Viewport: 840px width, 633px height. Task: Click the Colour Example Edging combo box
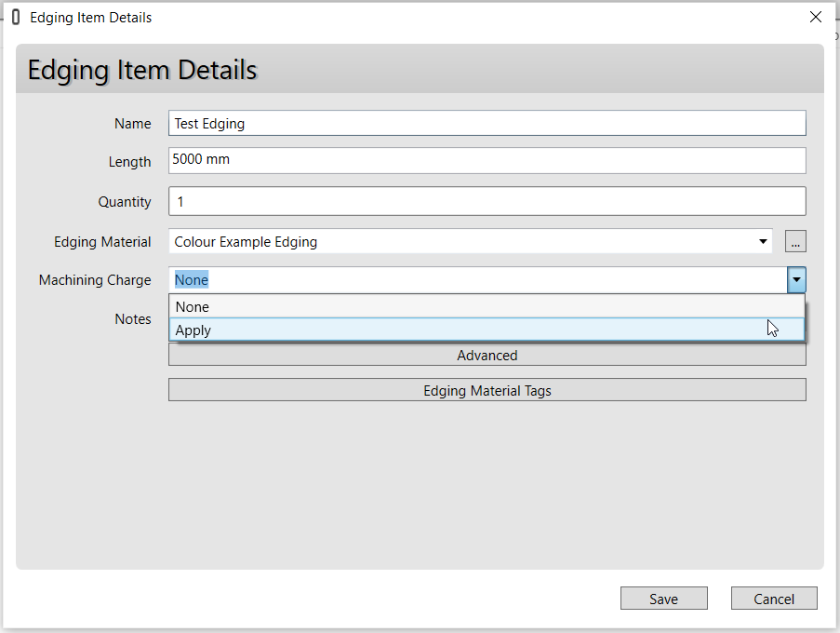click(465, 242)
